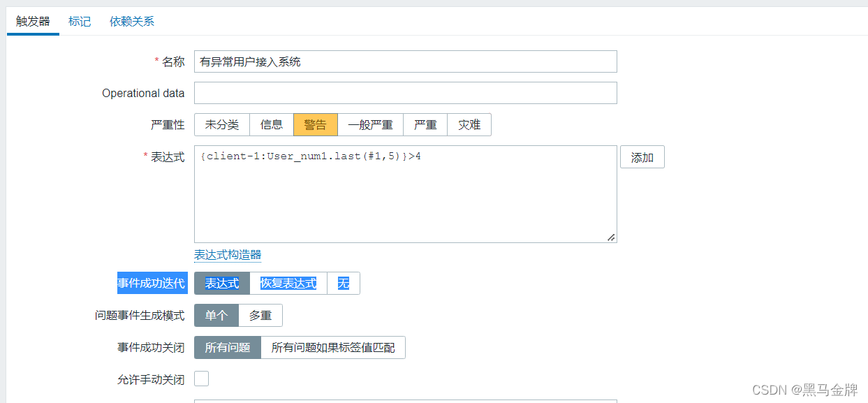
Task: Choose 恢复表达式 for 事件成功迭代
Action: [288, 283]
